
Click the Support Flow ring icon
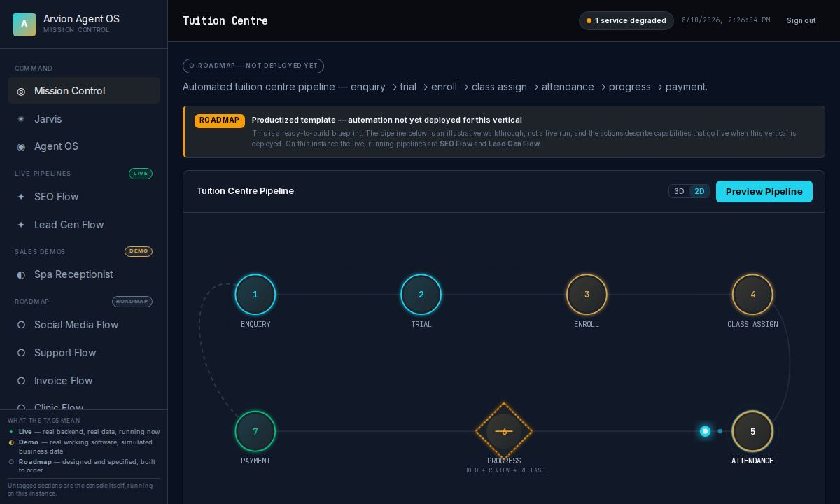21,353
